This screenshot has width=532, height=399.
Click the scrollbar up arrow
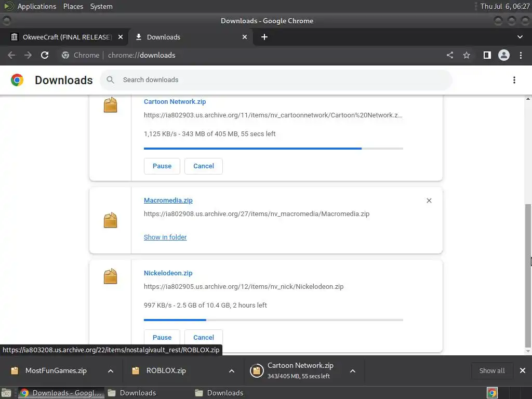pos(528,99)
